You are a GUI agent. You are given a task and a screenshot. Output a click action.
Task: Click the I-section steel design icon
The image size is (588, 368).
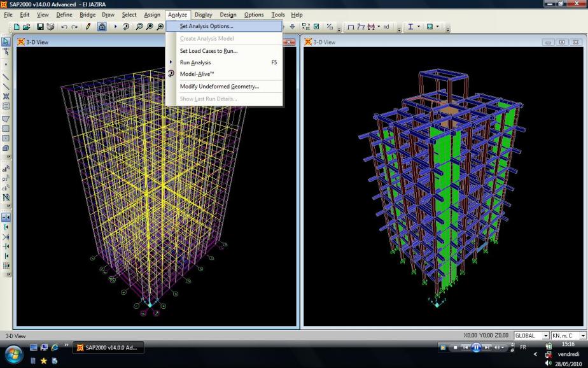click(410, 27)
